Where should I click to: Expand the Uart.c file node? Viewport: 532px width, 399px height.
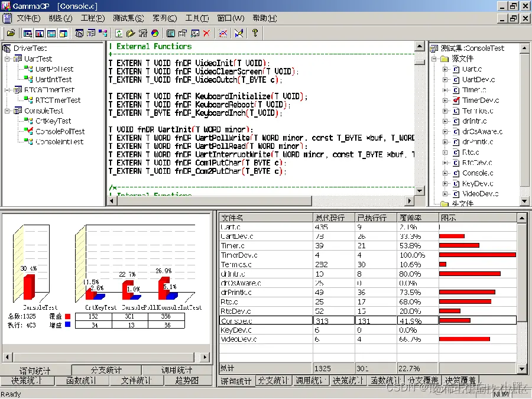(445, 69)
